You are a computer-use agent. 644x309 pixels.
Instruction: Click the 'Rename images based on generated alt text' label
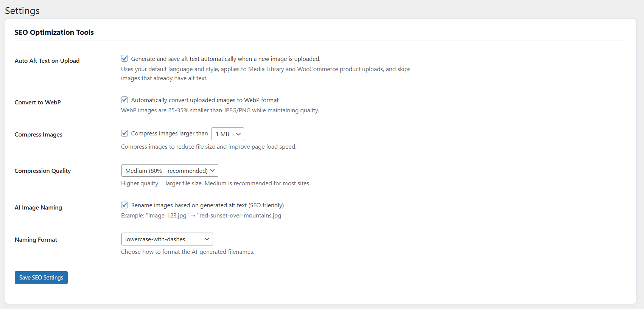point(207,205)
